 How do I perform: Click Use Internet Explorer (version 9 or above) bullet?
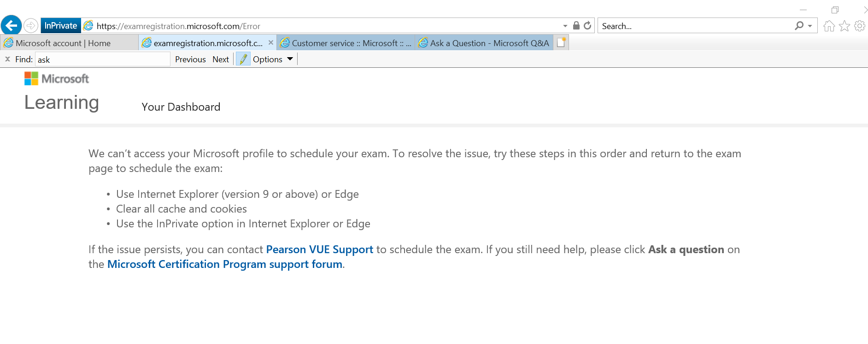[237, 194]
